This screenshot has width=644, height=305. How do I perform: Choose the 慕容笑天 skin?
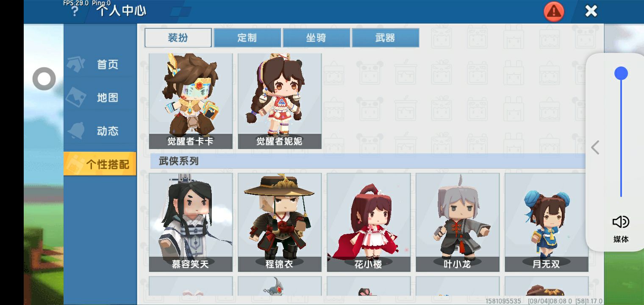click(191, 222)
